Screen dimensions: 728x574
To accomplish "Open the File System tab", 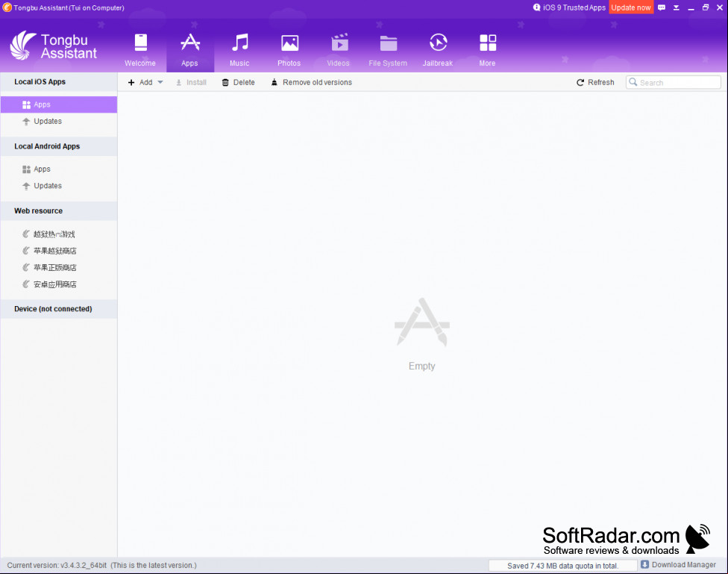I will click(x=388, y=50).
